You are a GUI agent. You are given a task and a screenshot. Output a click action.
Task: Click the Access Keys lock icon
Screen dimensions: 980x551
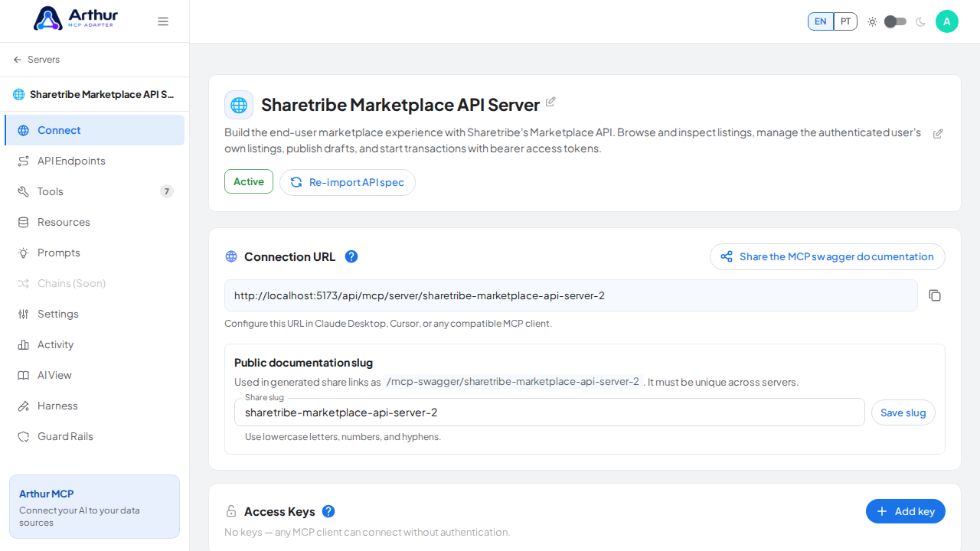231,511
